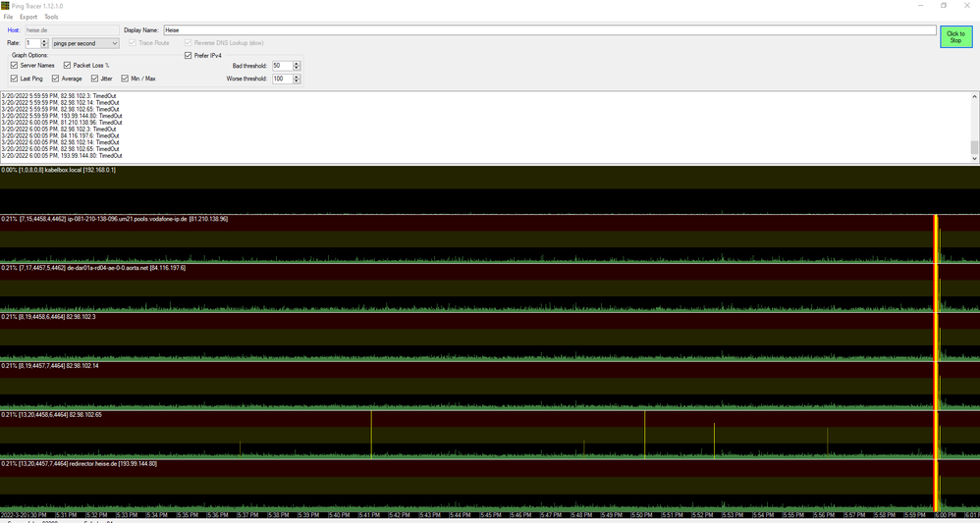Toggle the Min / Max checkbox
The image size is (980, 523).
(x=125, y=78)
